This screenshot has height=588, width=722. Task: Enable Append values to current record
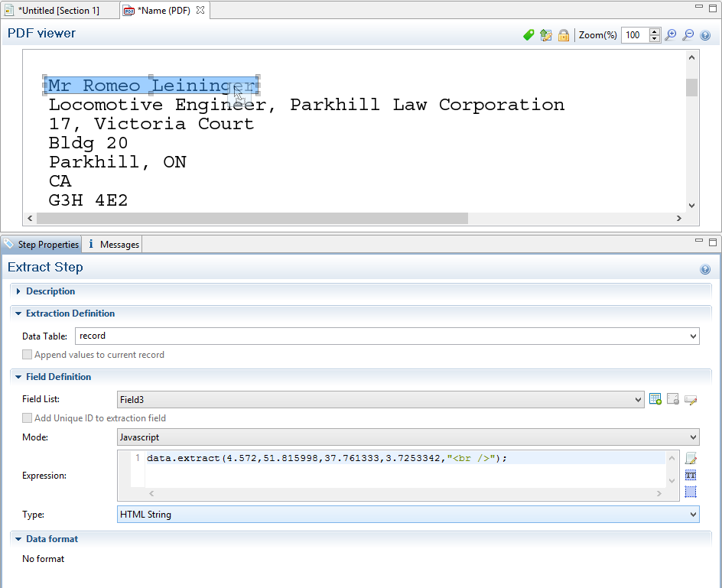point(28,355)
